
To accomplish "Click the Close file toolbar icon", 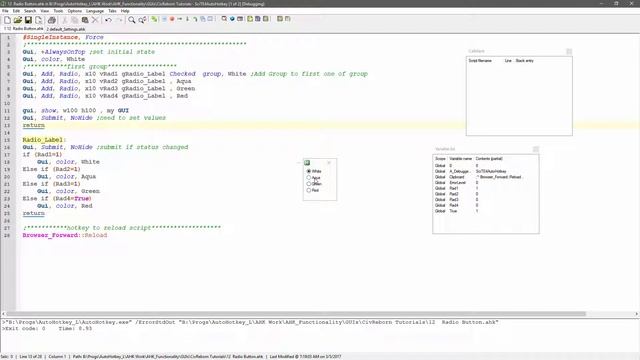I will coord(38,20).
